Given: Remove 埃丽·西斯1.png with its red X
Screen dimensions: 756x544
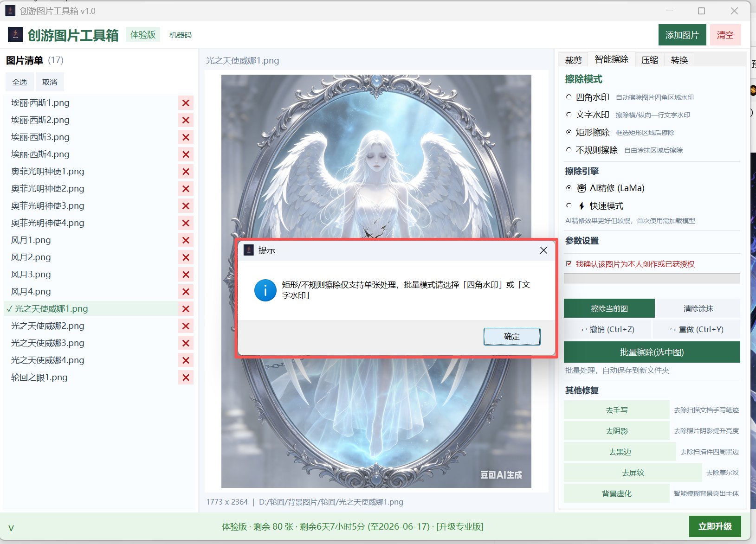Looking at the screenshot, I should tap(186, 103).
